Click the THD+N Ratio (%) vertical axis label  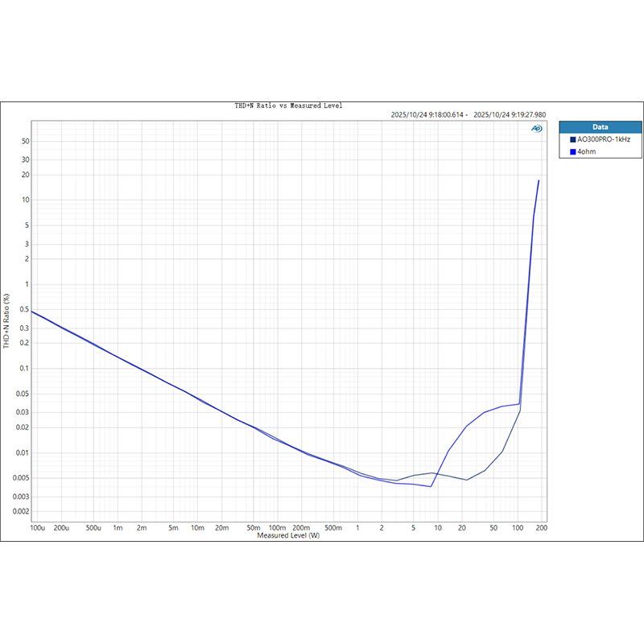[x=7, y=320]
